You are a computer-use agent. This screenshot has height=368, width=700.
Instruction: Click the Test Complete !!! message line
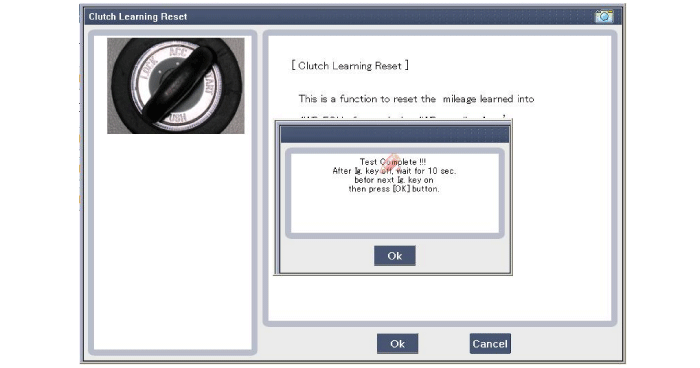point(393,162)
